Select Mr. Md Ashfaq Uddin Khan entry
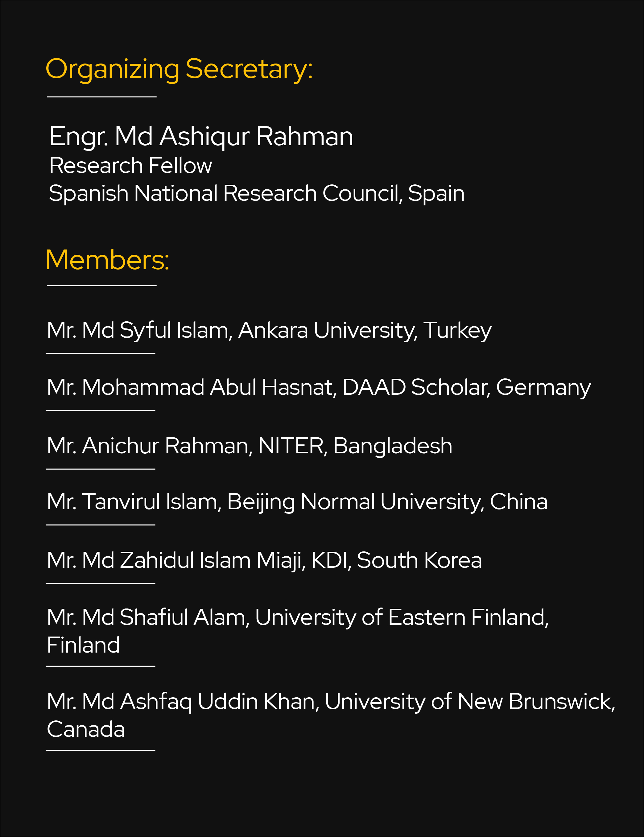The width and height of the screenshot is (644, 837). pos(330,702)
